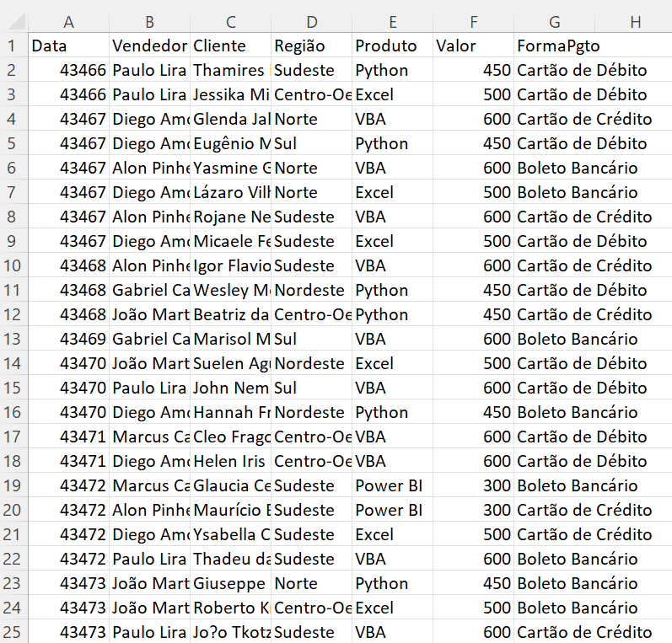Click Excel product in row 24
The width and height of the screenshot is (672, 643).
tap(393, 608)
